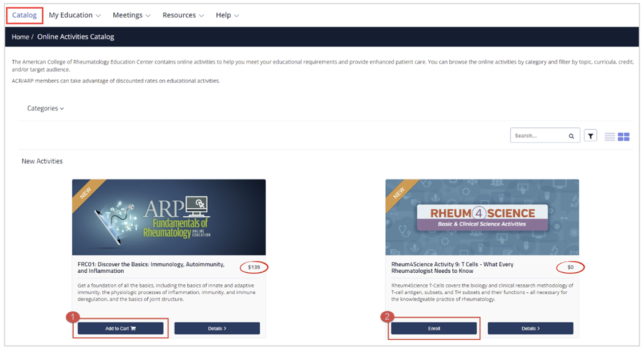Switch to list view icon
This screenshot has width=644, height=350.
(x=610, y=137)
